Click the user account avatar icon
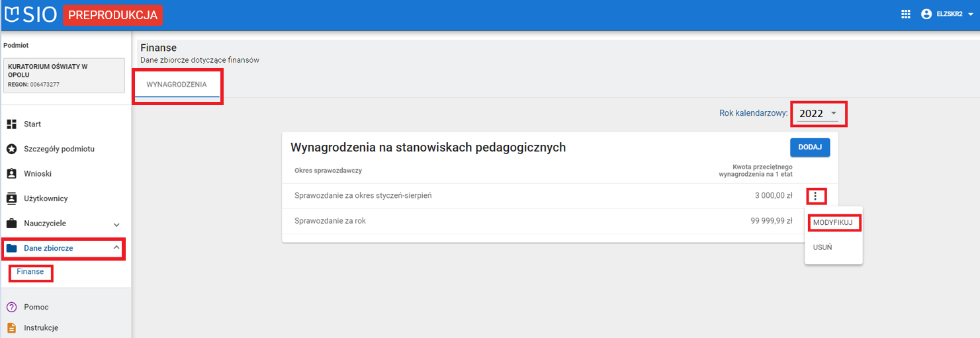 point(926,15)
